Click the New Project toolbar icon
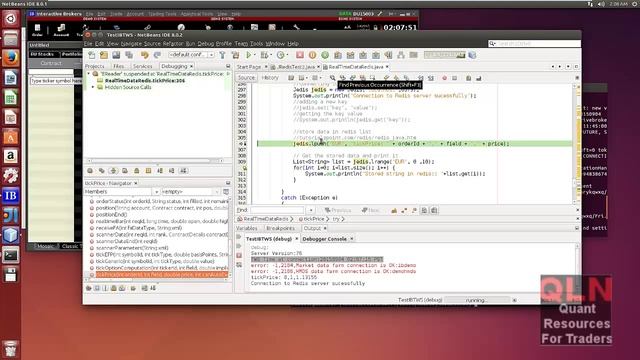The height and width of the screenshot is (360, 640). 104,55
